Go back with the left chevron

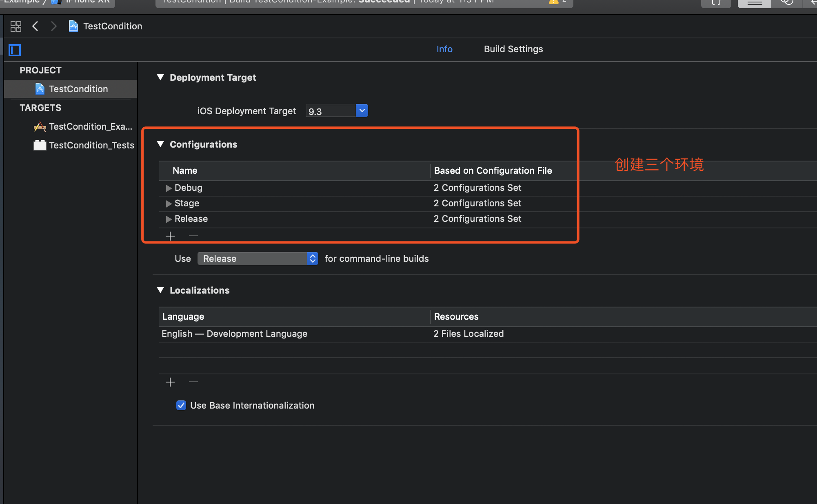coord(36,27)
